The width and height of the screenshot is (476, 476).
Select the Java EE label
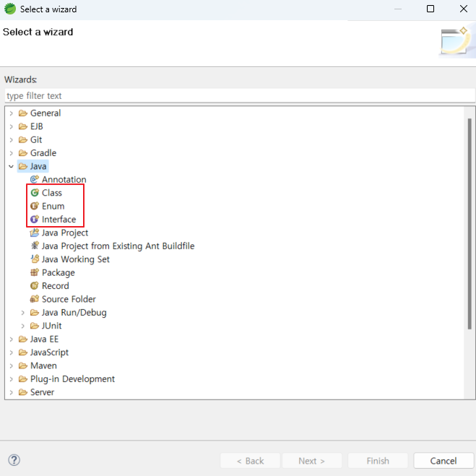coord(44,339)
